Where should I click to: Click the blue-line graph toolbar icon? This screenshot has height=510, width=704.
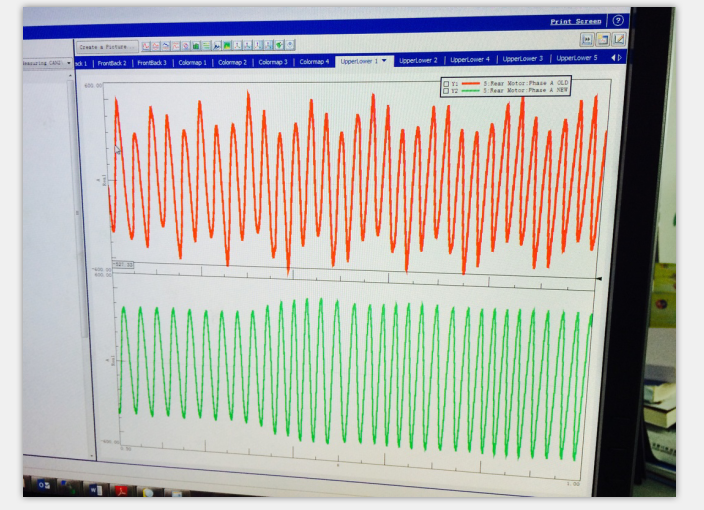click(166, 46)
